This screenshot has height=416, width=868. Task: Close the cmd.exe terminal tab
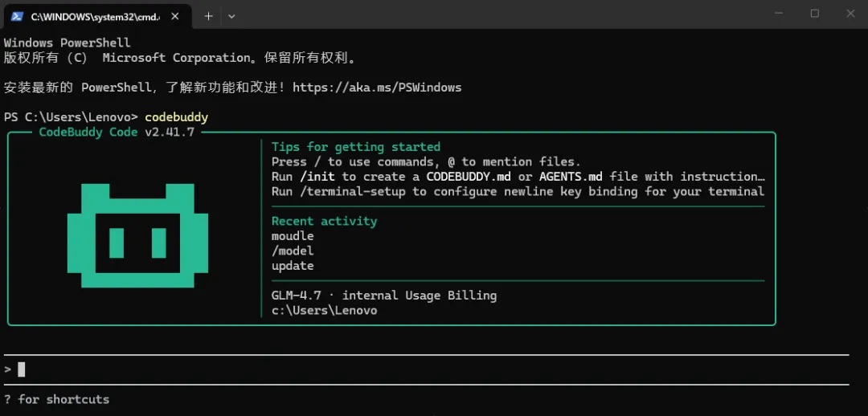[x=175, y=17]
